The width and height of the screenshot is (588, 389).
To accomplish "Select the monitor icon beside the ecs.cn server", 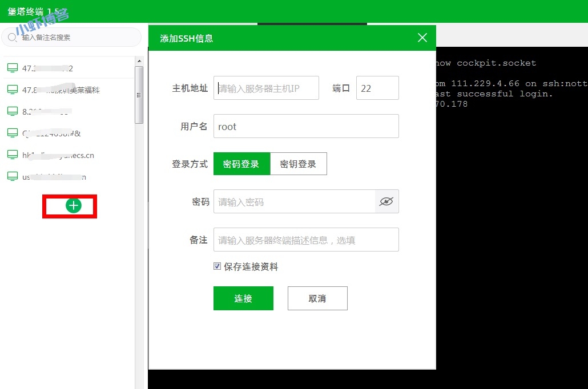I will [x=12, y=154].
